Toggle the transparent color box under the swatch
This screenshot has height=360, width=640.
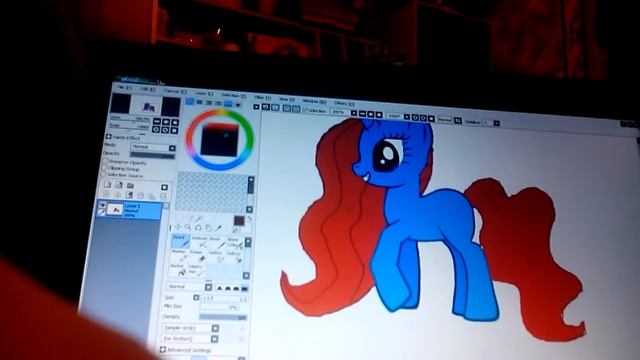click(236, 231)
